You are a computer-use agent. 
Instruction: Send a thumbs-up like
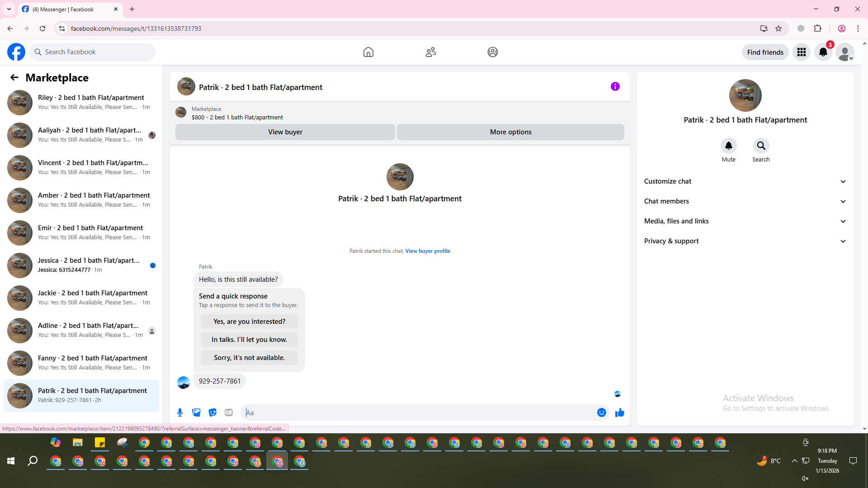pos(619,412)
